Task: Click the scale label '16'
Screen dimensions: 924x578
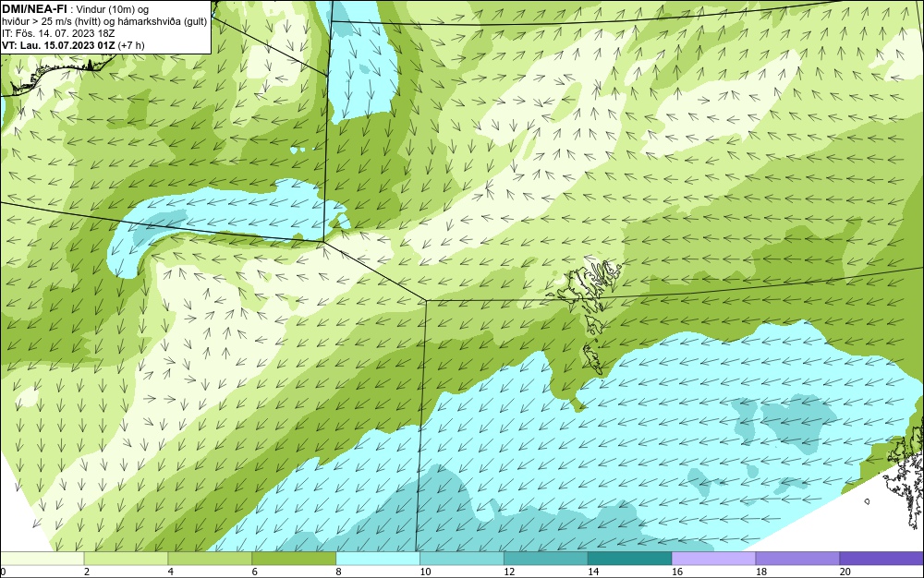Action: pos(677,572)
